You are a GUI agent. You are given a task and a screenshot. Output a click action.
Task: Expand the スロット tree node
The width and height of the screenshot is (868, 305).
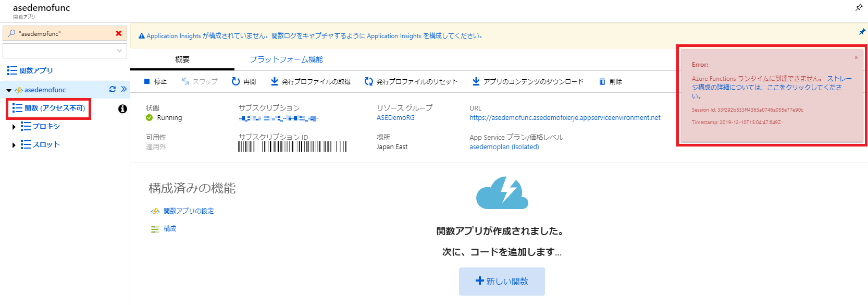[x=14, y=145]
